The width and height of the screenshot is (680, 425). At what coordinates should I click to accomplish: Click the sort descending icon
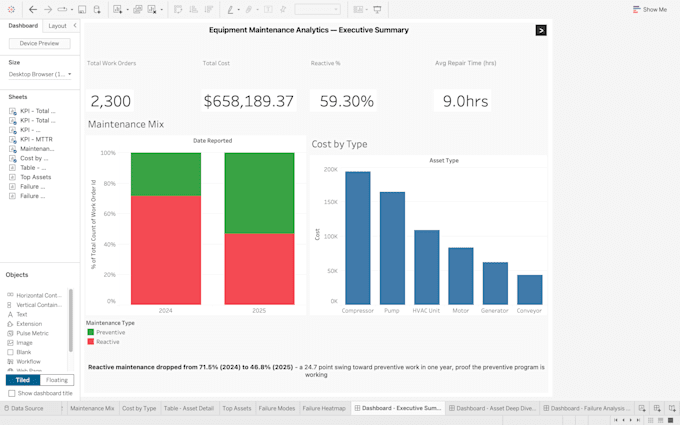point(209,9)
